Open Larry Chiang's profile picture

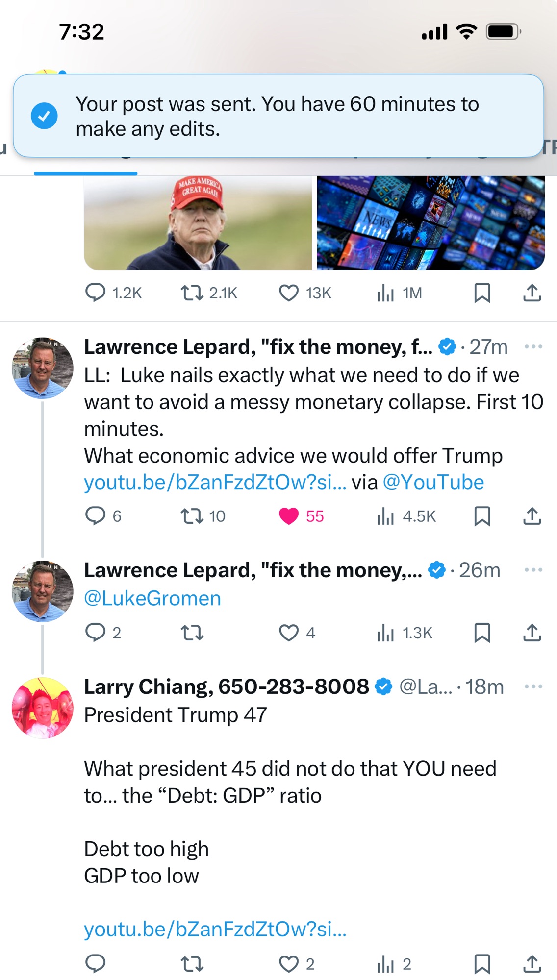[x=42, y=708]
